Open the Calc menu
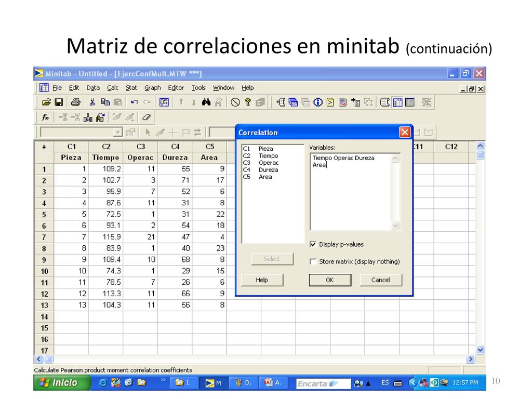Viewport: 532px width, 399px height. point(113,88)
